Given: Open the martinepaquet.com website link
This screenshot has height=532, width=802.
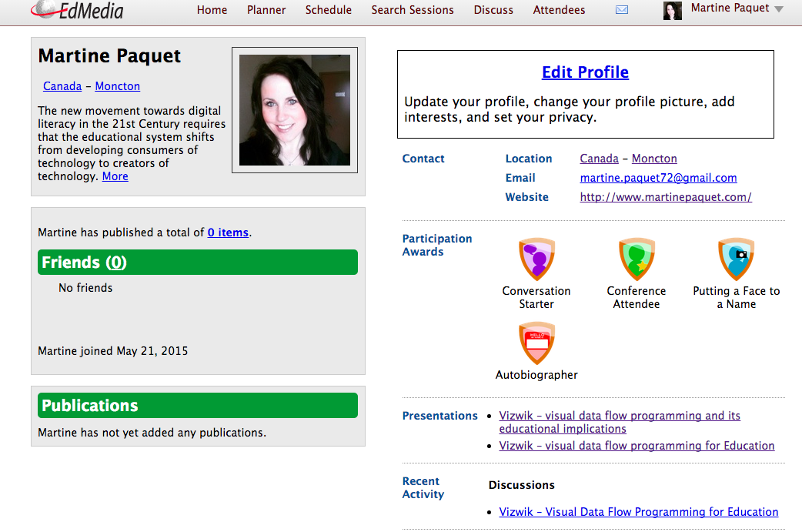Looking at the screenshot, I should [666, 197].
